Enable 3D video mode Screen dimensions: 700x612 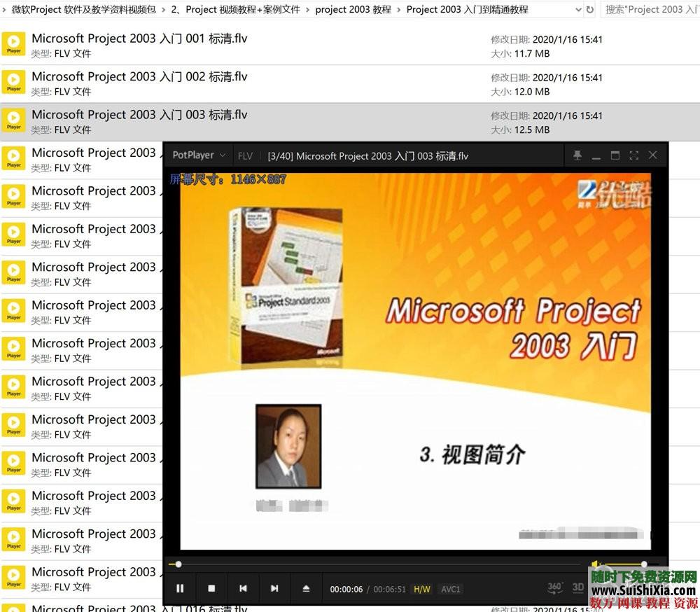point(577,589)
